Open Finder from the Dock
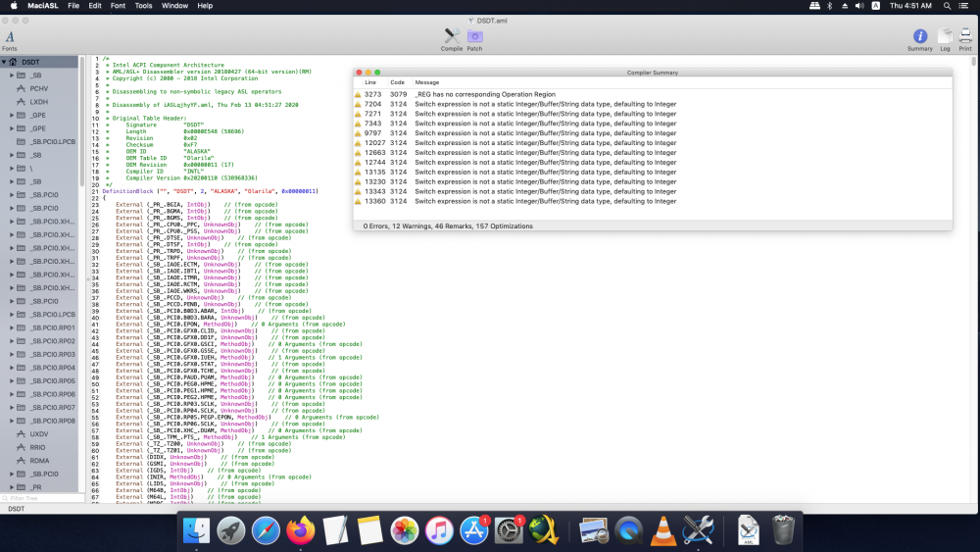 coord(196,530)
